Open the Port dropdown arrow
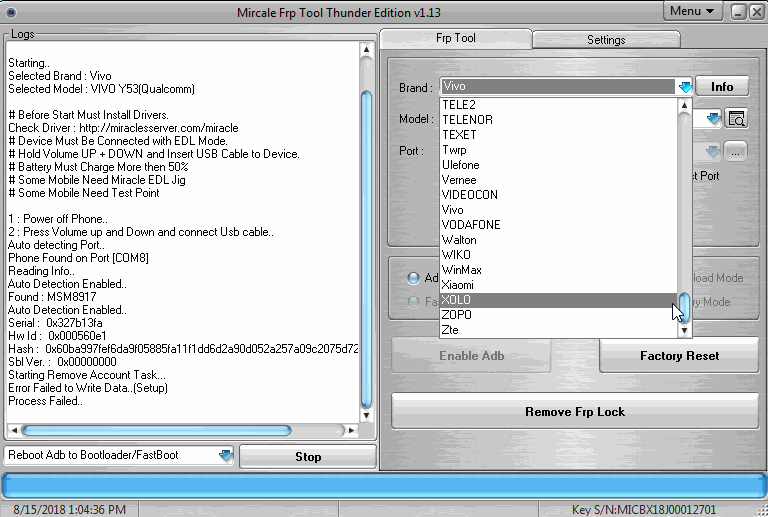This screenshot has width=768, height=517. [x=713, y=151]
